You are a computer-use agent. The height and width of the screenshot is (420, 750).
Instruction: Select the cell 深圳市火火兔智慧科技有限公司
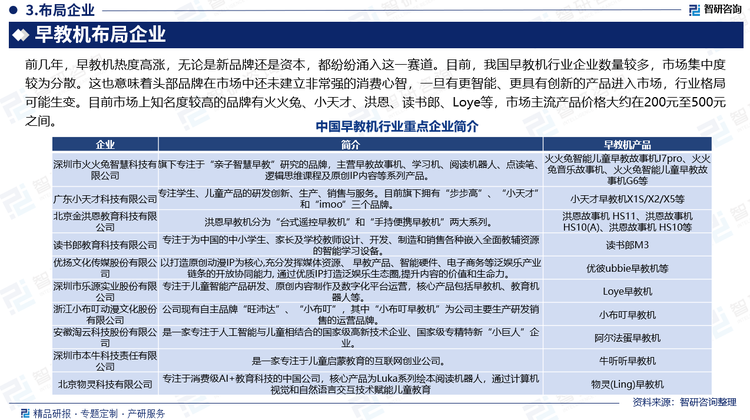105,170
